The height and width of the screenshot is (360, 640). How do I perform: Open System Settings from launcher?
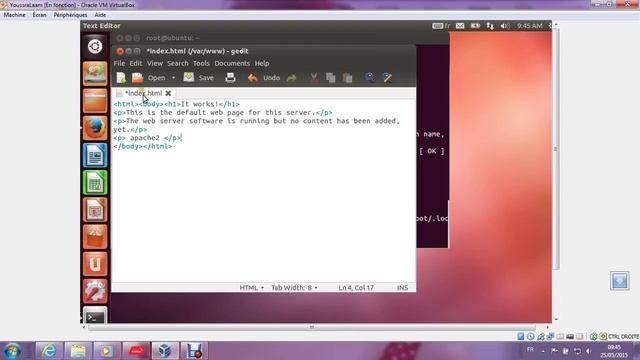pyautogui.click(x=95, y=291)
